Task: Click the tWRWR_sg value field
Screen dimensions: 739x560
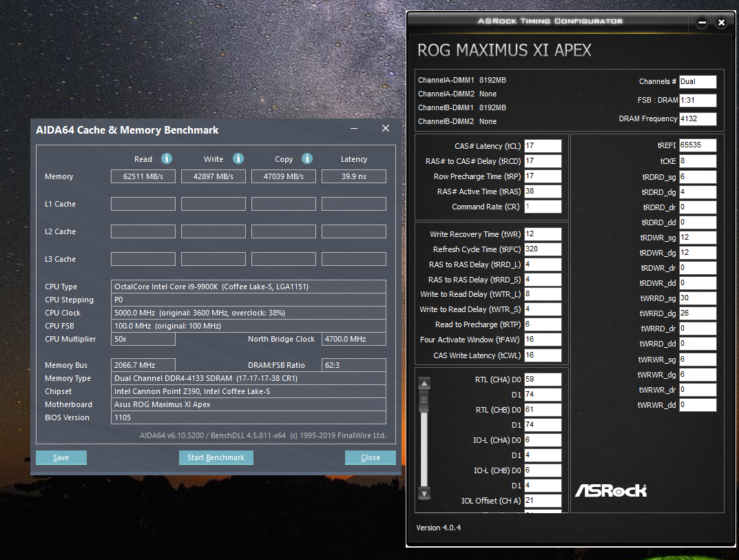Action: tap(698, 359)
